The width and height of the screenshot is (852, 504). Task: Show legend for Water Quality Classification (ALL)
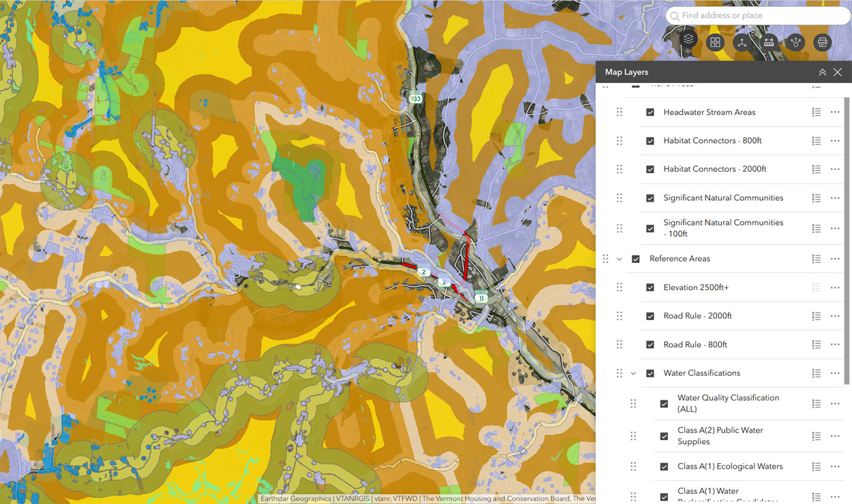point(816,404)
